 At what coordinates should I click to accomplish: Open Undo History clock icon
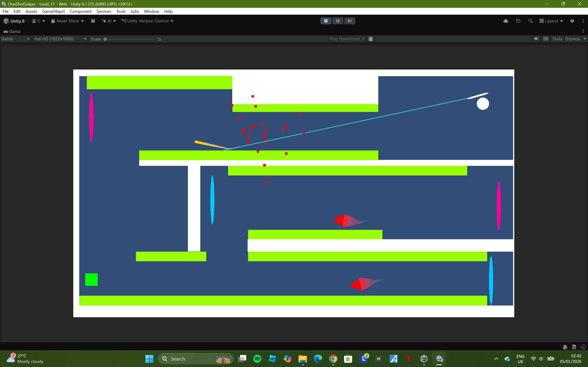[518, 21]
